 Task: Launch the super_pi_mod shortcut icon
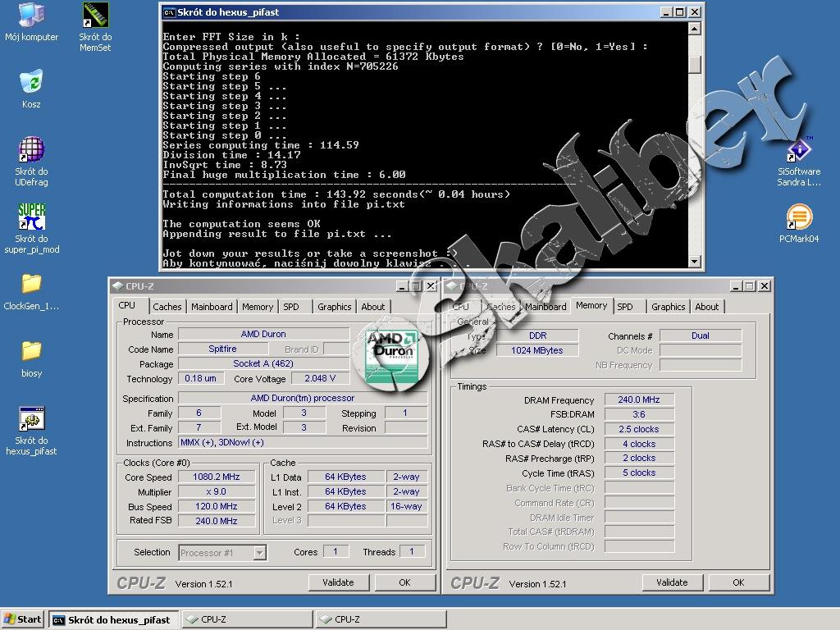pos(31,228)
